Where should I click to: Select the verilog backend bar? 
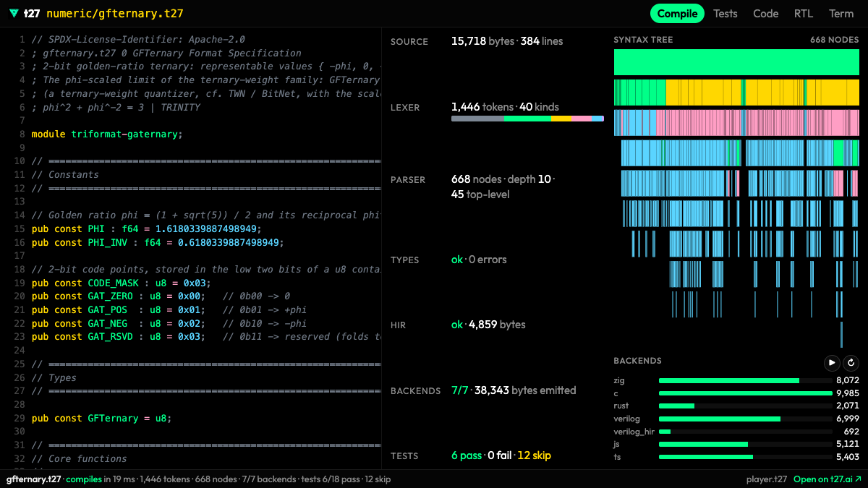(x=745, y=419)
